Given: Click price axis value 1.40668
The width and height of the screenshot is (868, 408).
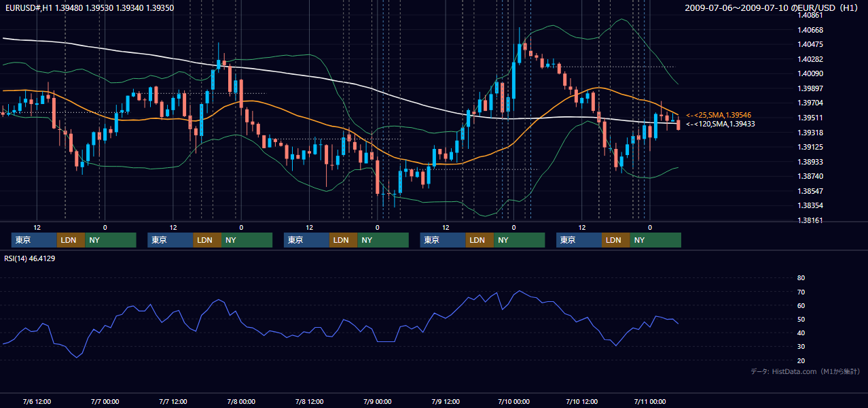Looking at the screenshot, I should (x=810, y=30).
